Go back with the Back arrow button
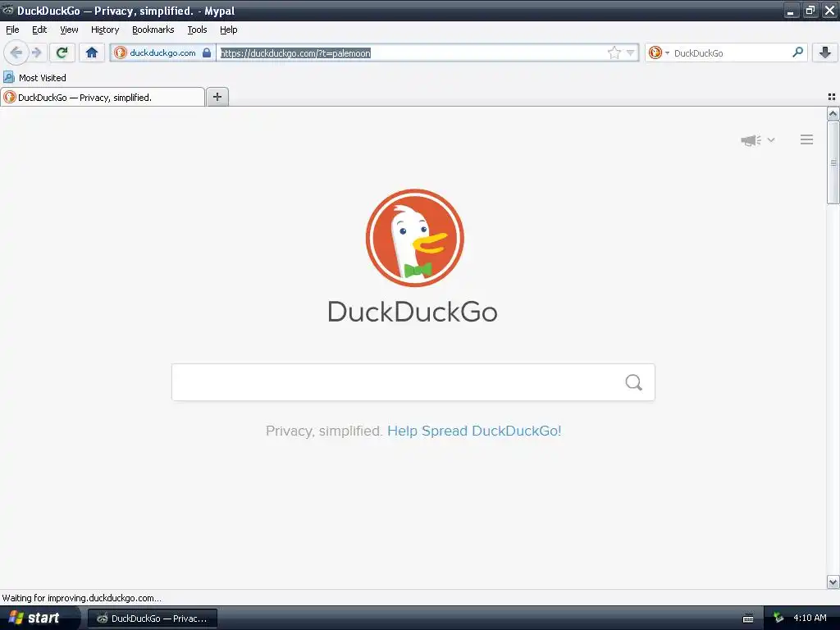Viewport: 840px width, 630px height. pyautogui.click(x=16, y=52)
